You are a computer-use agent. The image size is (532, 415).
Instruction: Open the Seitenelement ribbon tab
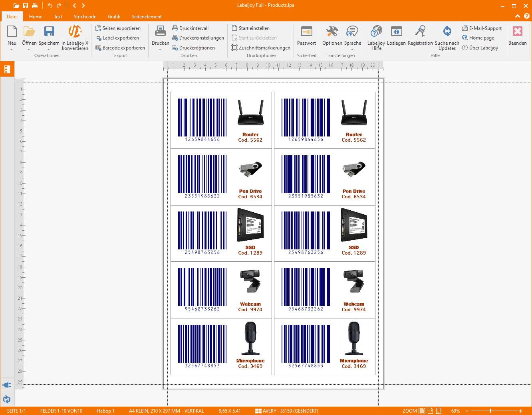(147, 16)
